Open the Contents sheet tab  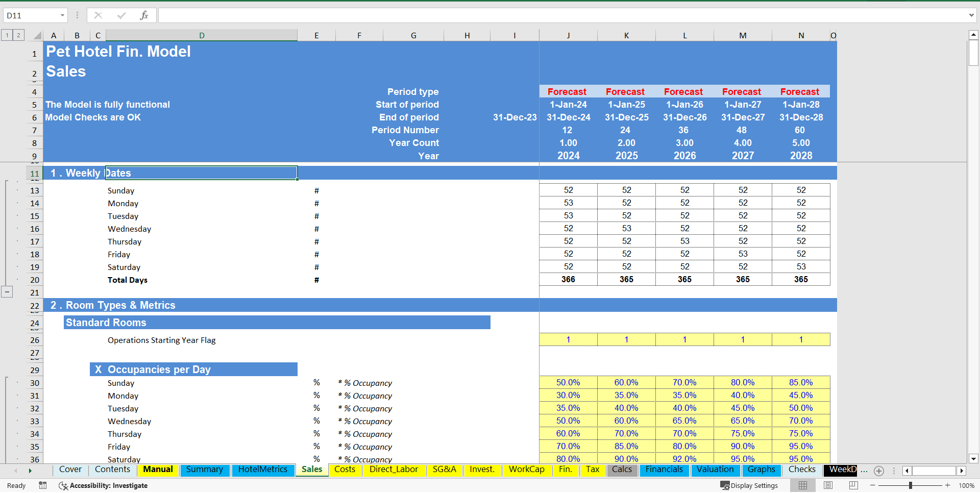112,470
